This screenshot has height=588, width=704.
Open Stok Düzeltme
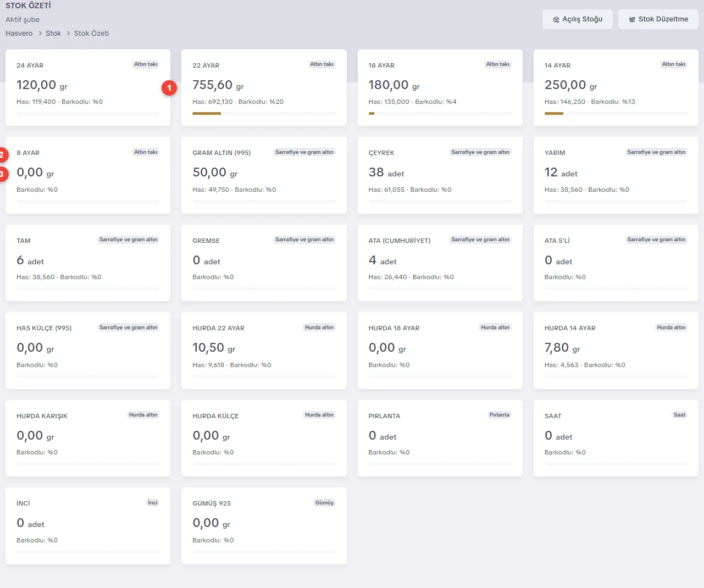[658, 19]
